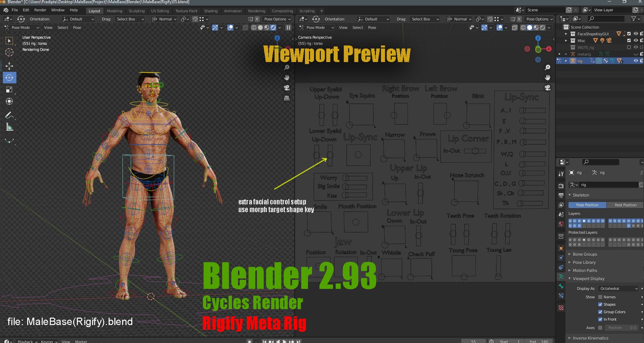The height and width of the screenshot is (343, 644).
Task: Enable the Axes checkbox
Action: pos(600,328)
